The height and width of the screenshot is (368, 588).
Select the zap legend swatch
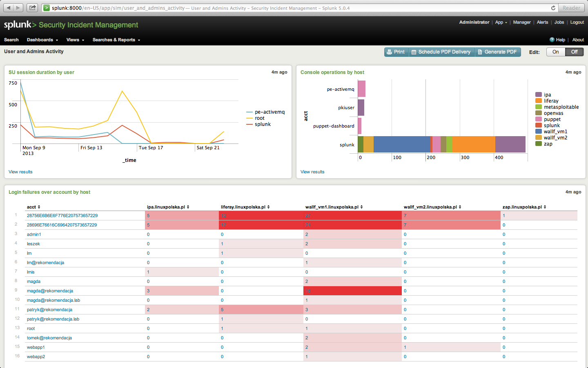pyautogui.click(x=539, y=144)
